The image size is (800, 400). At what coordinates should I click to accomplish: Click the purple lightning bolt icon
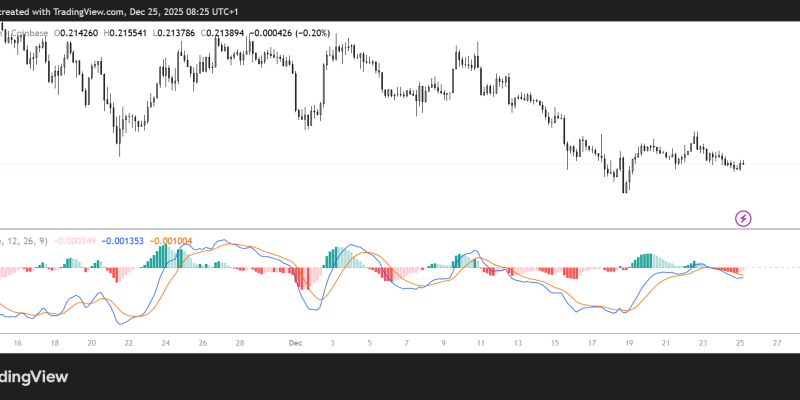(743, 217)
